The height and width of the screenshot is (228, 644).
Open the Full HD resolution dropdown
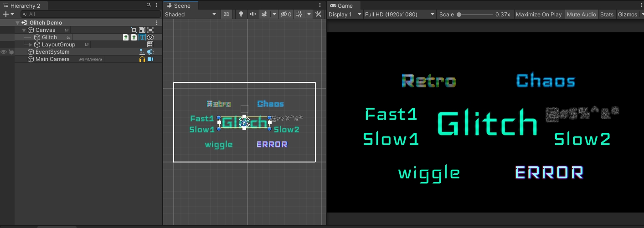pos(400,14)
